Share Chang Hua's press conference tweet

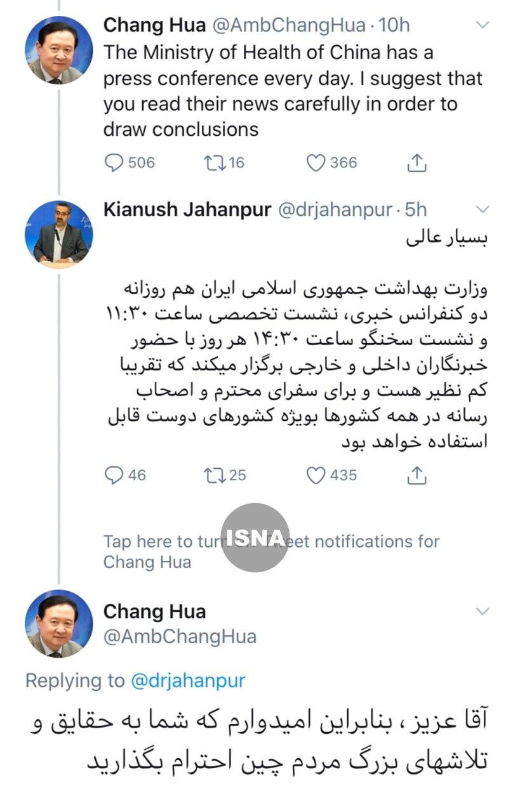[x=416, y=163]
